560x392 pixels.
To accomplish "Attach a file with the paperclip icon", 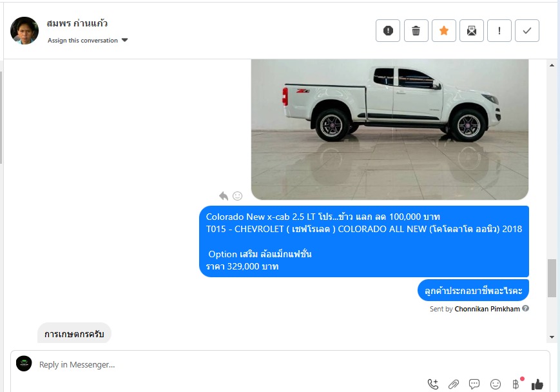I will 454,384.
